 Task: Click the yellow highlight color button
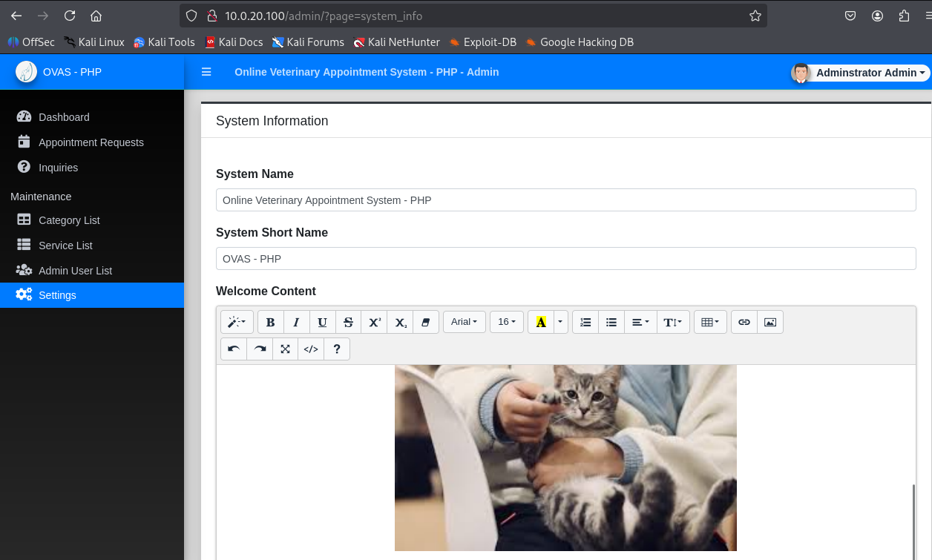point(540,322)
